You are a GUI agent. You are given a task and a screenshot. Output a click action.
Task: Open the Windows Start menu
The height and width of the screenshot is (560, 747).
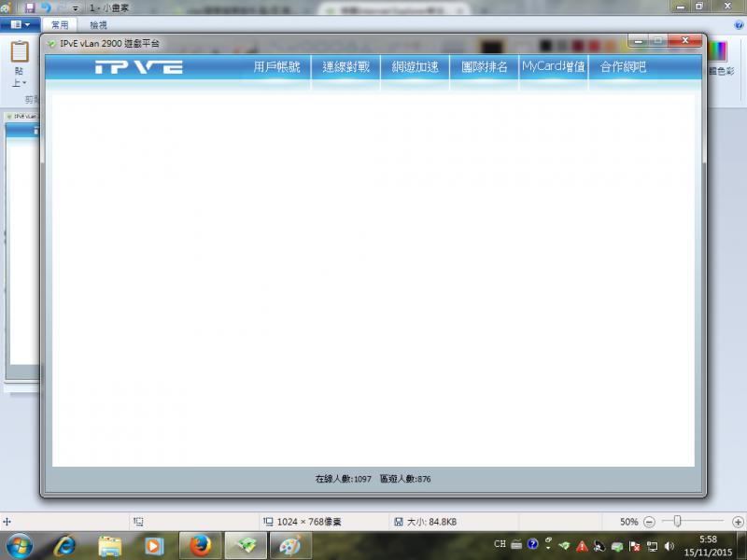[x=19, y=545]
